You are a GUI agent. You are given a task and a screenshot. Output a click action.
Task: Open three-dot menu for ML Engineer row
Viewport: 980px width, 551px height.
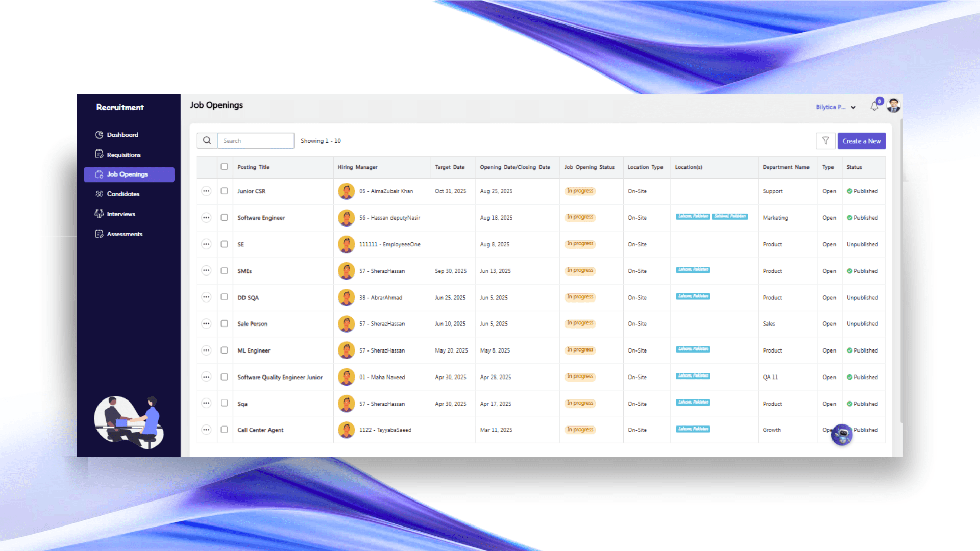[x=206, y=350]
